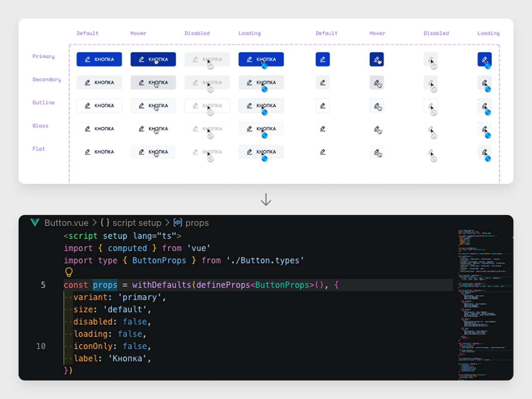The image size is (532, 399).
Task: Click the Primary Loading icon-only pencil button
Action: click(484, 59)
